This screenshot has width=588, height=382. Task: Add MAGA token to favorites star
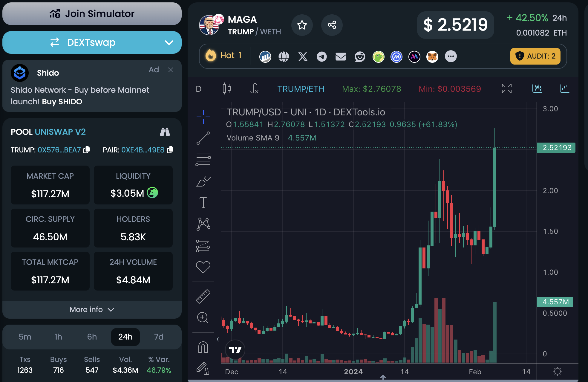coord(302,25)
